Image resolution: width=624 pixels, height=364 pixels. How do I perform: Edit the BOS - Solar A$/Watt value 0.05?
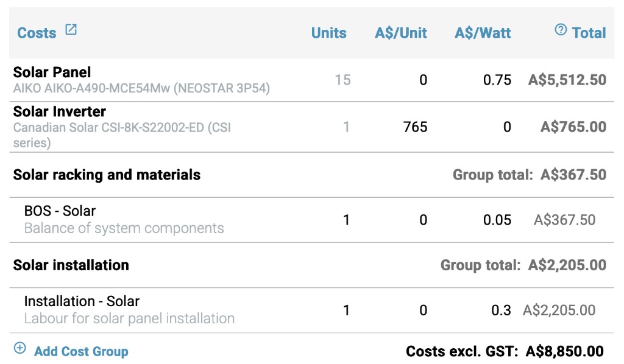[x=497, y=220]
